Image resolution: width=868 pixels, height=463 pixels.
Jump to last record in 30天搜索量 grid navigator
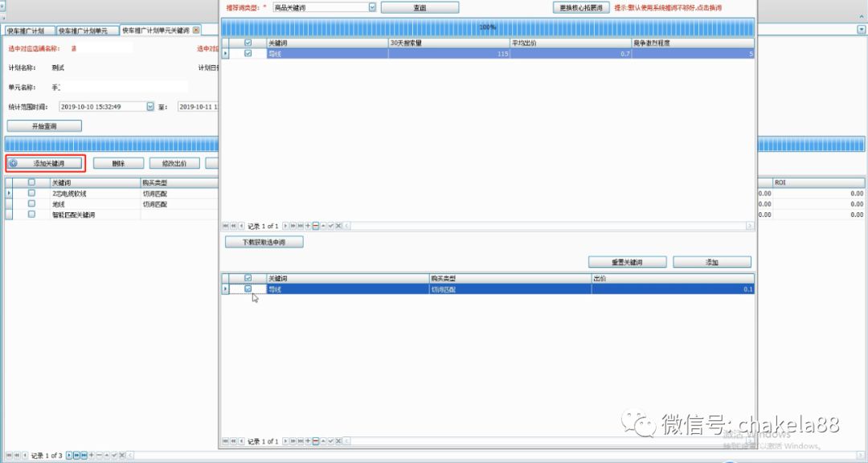click(x=300, y=226)
